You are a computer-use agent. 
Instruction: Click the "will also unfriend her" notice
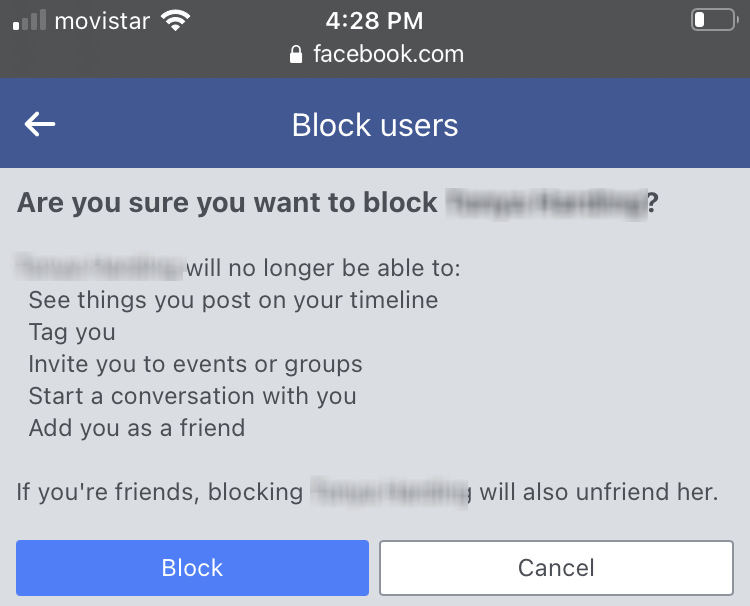click(x=598, y=492)
